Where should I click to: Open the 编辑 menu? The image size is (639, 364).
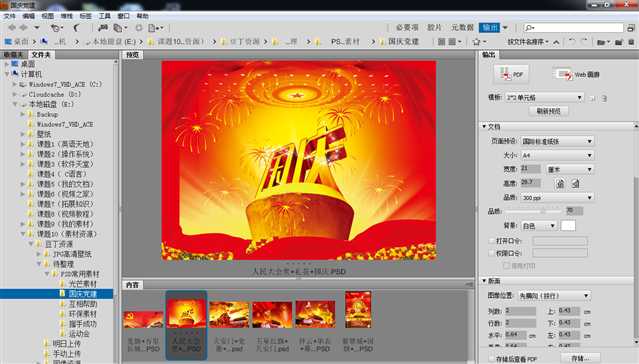pyautogui.click(x=29, y=16)
